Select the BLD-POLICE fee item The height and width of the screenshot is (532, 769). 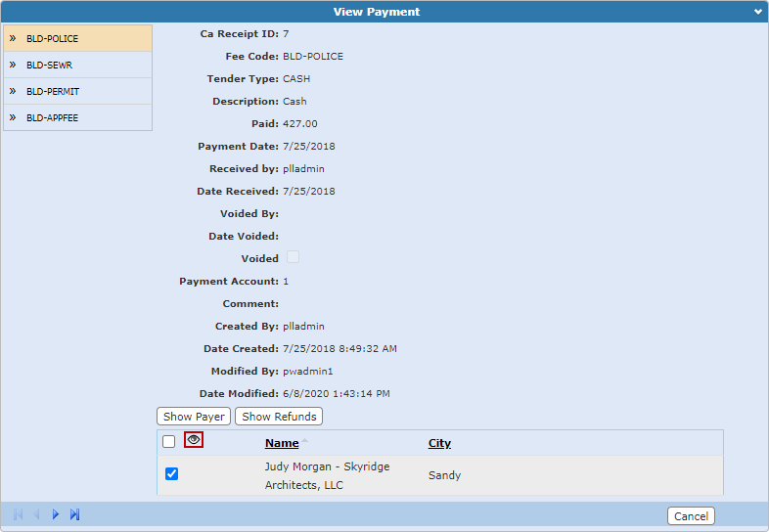coord(78,38)
